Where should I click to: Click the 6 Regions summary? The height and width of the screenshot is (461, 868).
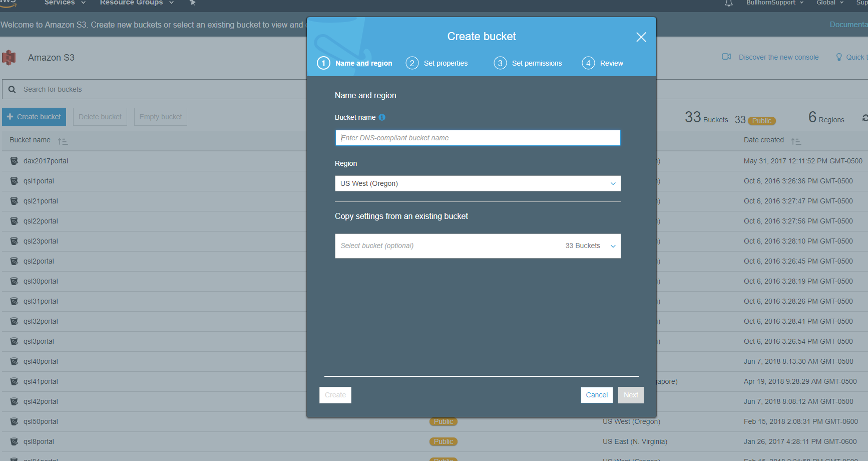pos(826,118)
